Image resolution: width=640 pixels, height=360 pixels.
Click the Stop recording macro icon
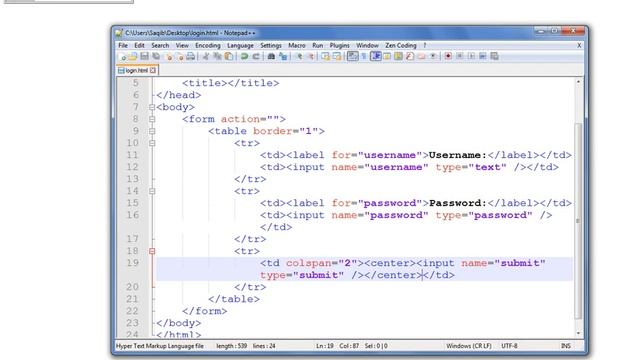point(460,56)
